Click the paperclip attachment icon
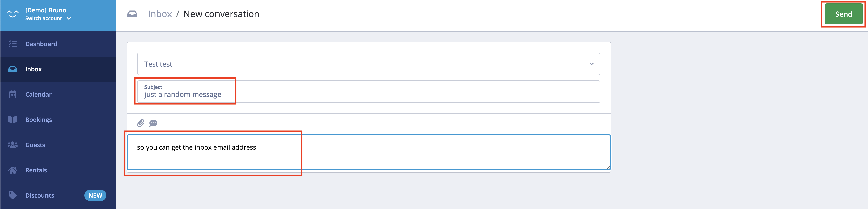This screenshot has height=209, width=868. click(x=140, y=123)
